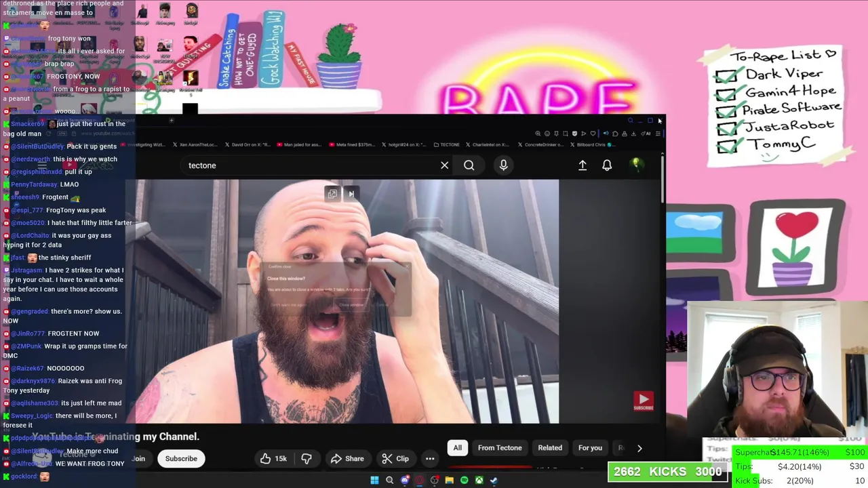
Task: Open File Explorer from the taskbar
Action: click(x=449, y=481)
